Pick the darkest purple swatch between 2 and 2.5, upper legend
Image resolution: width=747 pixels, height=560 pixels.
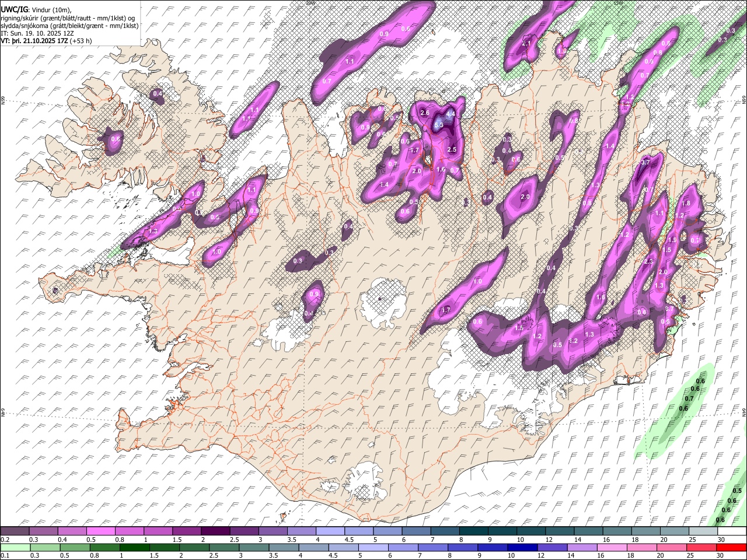tap(215, 531)
